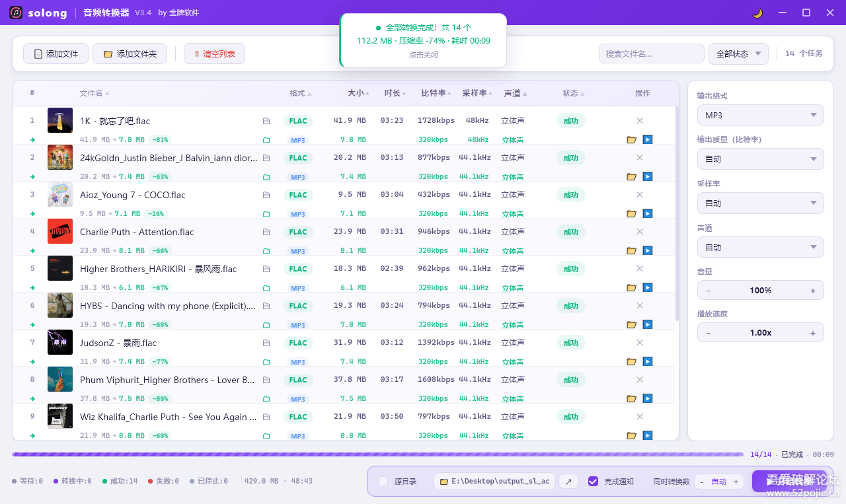This screenshot has height=504, width=846.
Task: Click the file list vertical scrollbar
Action: click(x=677, y=213)
